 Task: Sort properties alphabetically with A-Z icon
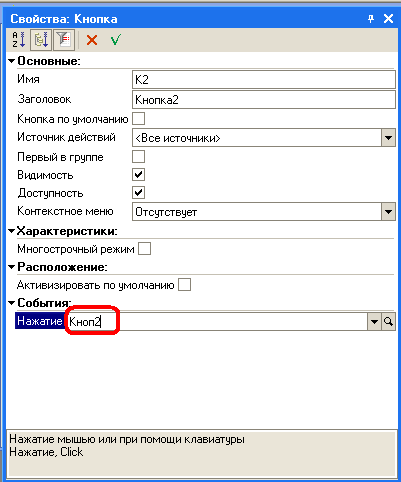(x=19, y=40)
